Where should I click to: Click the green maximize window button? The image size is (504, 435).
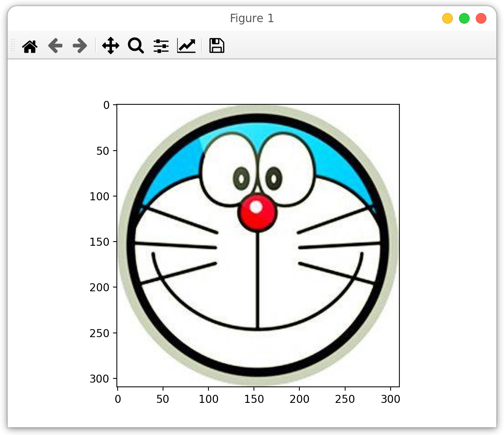(464, 18)
